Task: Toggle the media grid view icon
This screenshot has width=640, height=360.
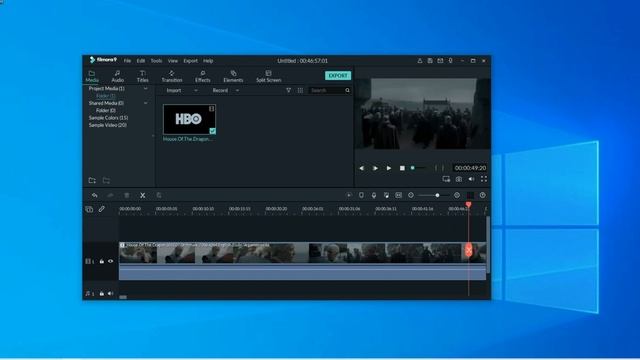Action: point(300,91)
